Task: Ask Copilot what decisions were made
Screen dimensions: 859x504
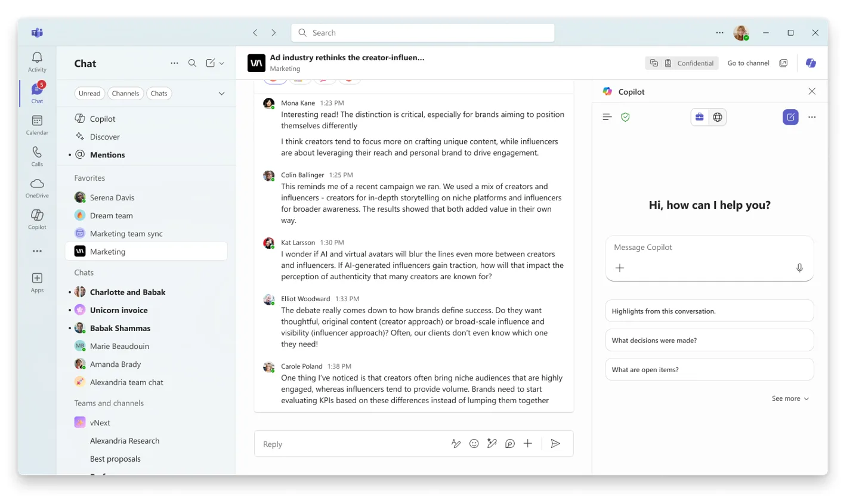Action: click(709, 340)
